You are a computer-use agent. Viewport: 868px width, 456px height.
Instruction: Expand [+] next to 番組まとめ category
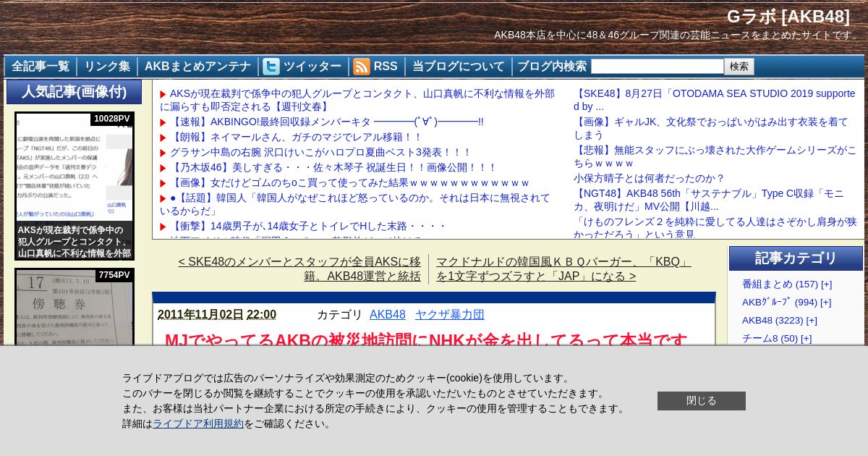click(826, 284)
